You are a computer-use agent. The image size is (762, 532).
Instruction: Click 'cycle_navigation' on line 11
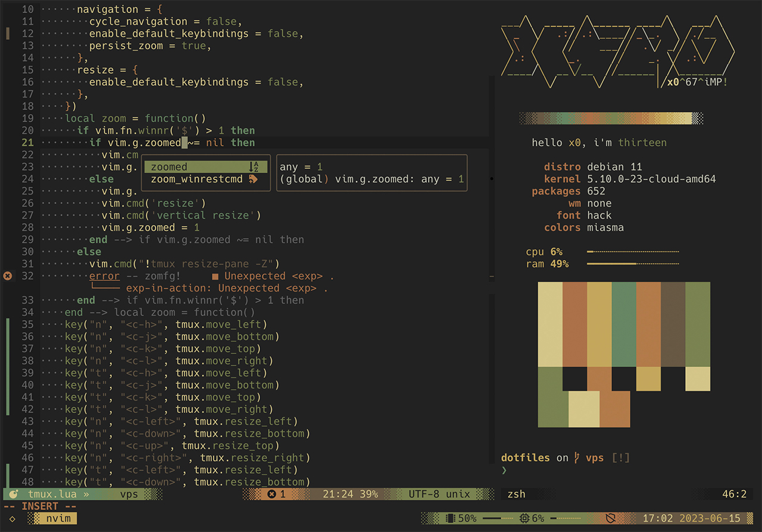pos(138,21)
